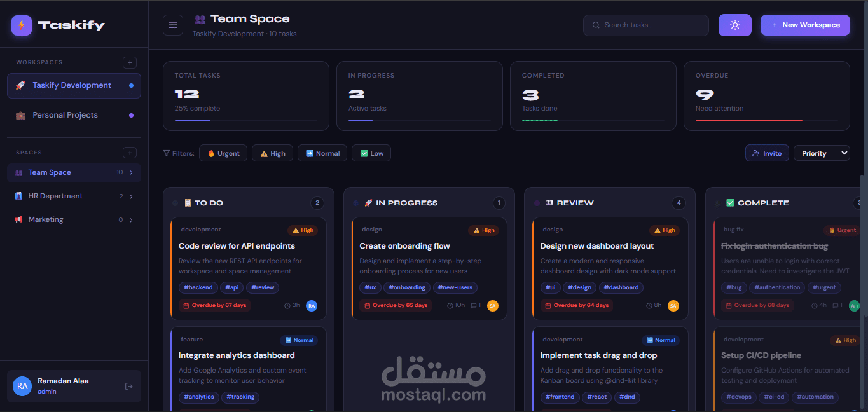This screenshot has width=868, height=412.
Task: Click the RA user avatar in the sidebar
Action: 22,386
